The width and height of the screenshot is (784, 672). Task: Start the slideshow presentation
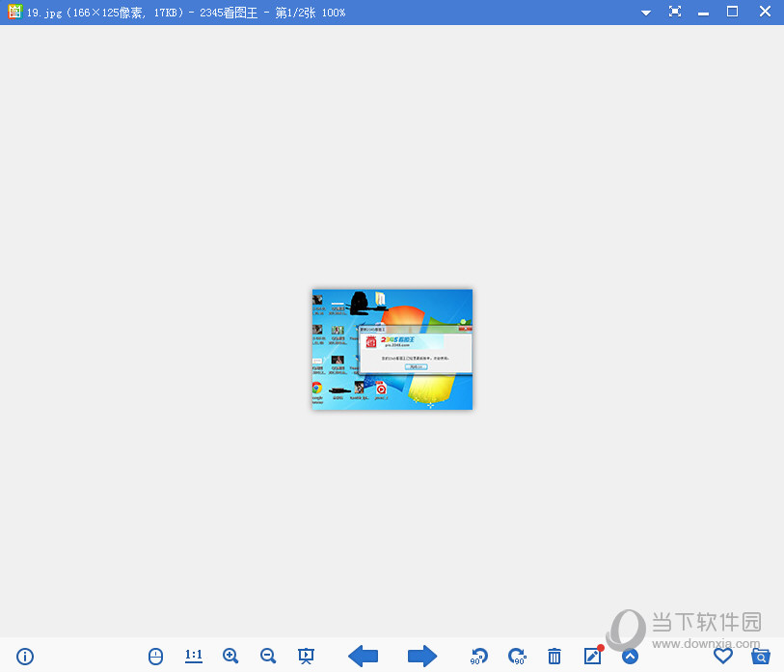tap(307, 656)
